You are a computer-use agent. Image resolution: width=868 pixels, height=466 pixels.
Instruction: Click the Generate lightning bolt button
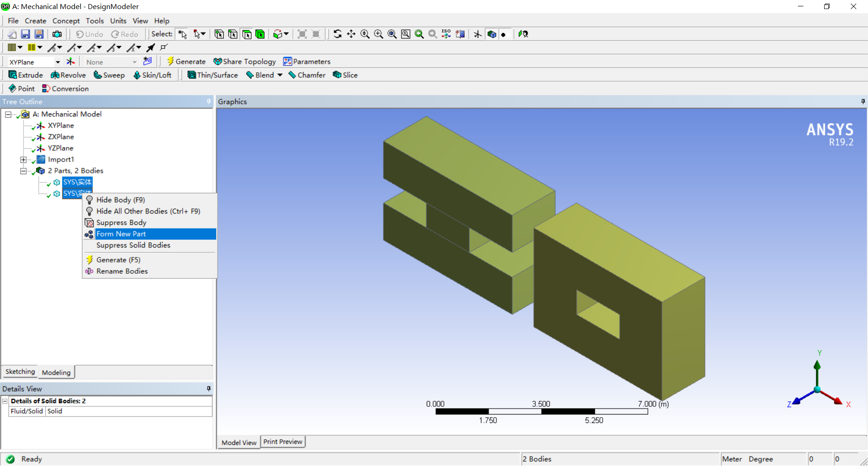coord(186,62)
